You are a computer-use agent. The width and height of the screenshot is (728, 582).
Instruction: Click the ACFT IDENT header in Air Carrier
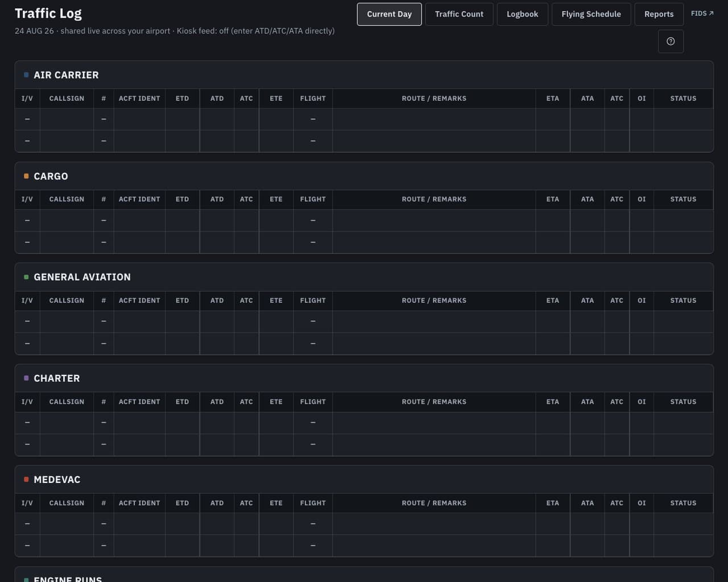point(139,98)
